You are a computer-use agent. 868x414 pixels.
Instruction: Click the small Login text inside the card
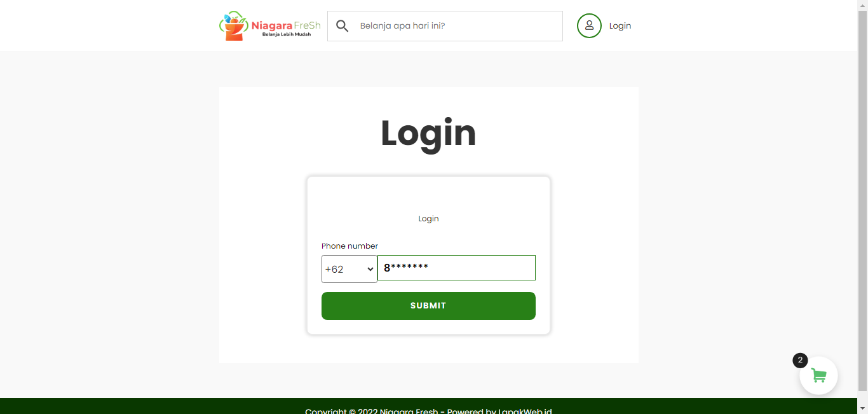coord(428,219)
